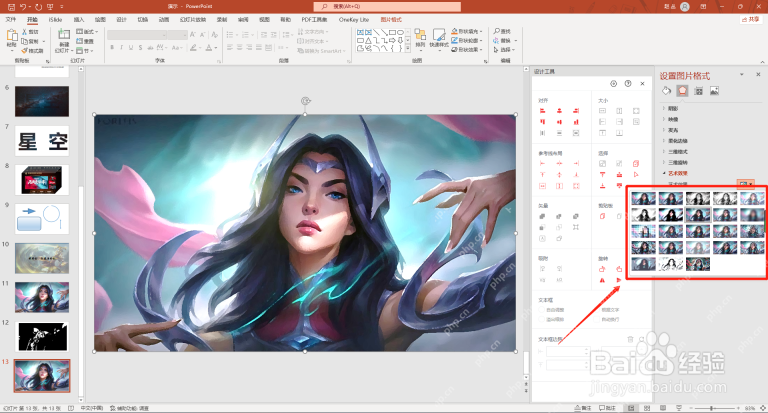Click the align-left icon in design tools
The image size is (768, 413).
click(x=543, y=111)
